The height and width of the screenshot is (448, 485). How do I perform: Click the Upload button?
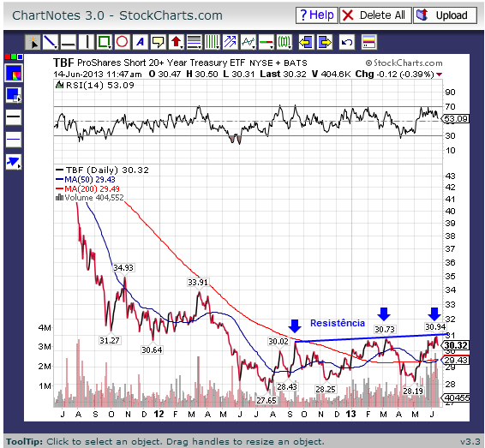coord(445,15)
